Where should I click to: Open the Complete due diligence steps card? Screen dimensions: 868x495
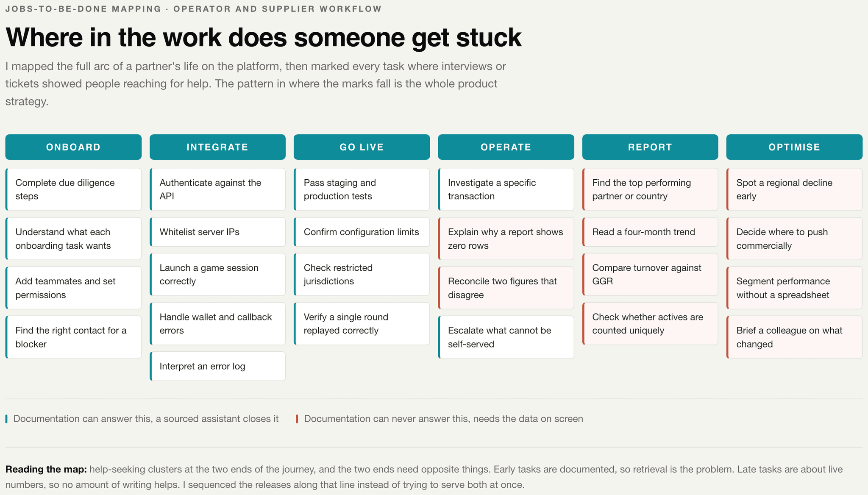[x=73, y=189]
